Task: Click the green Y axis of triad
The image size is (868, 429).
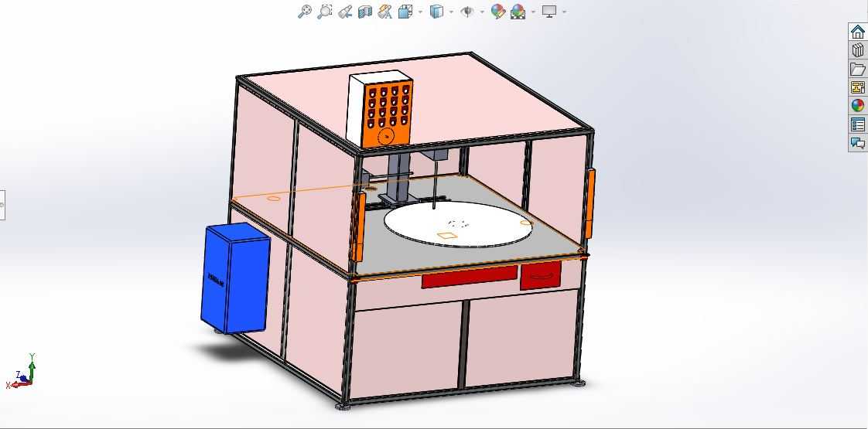Action: [x=32, y=368]
